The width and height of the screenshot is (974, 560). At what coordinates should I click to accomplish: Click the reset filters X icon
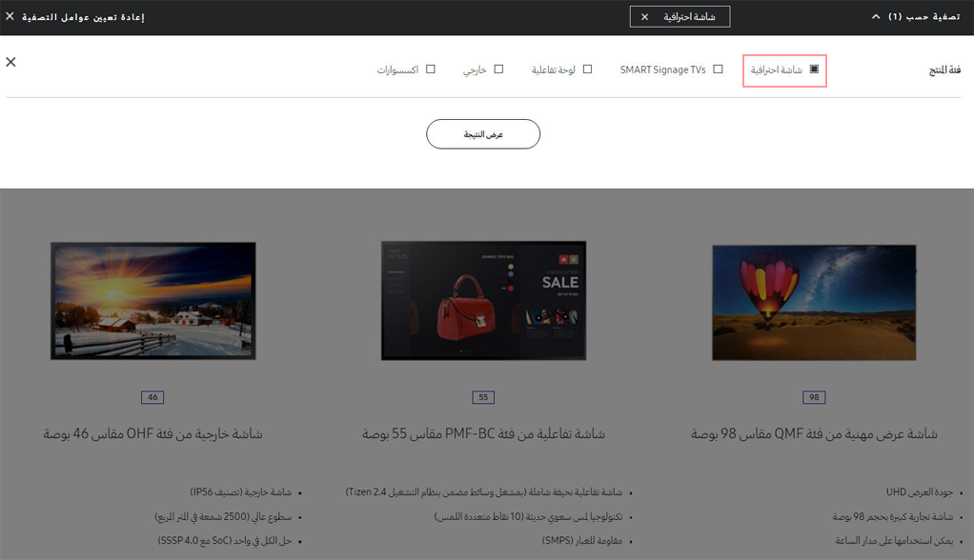pyautogui.click(x=10, y=16)
